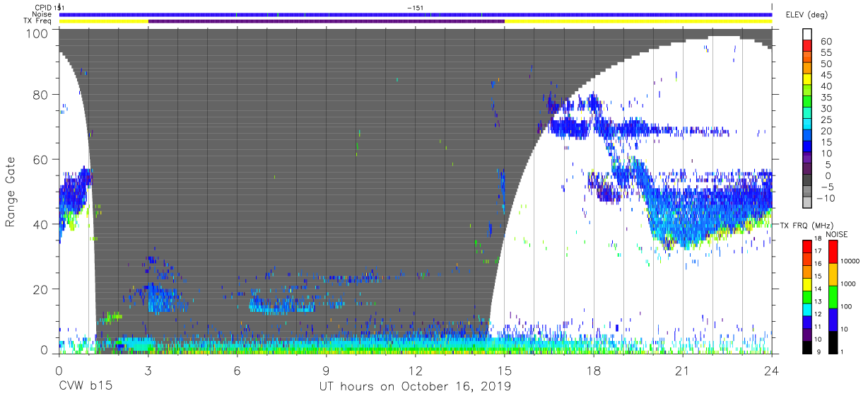Click the '1000' label on the NOISE scale

847,285
